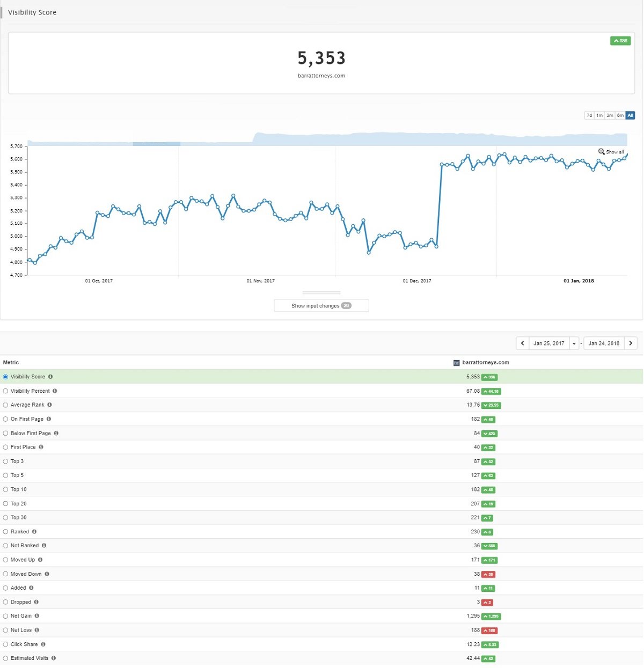This screenshot has height=668, width=644.
Task: Click info icon next to First Place
Action: tap(41, 447)
